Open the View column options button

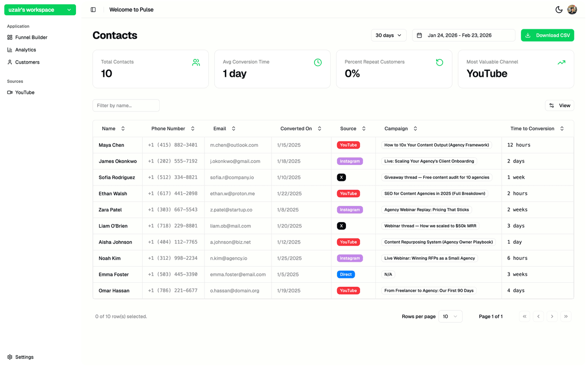tap(559, 106)
